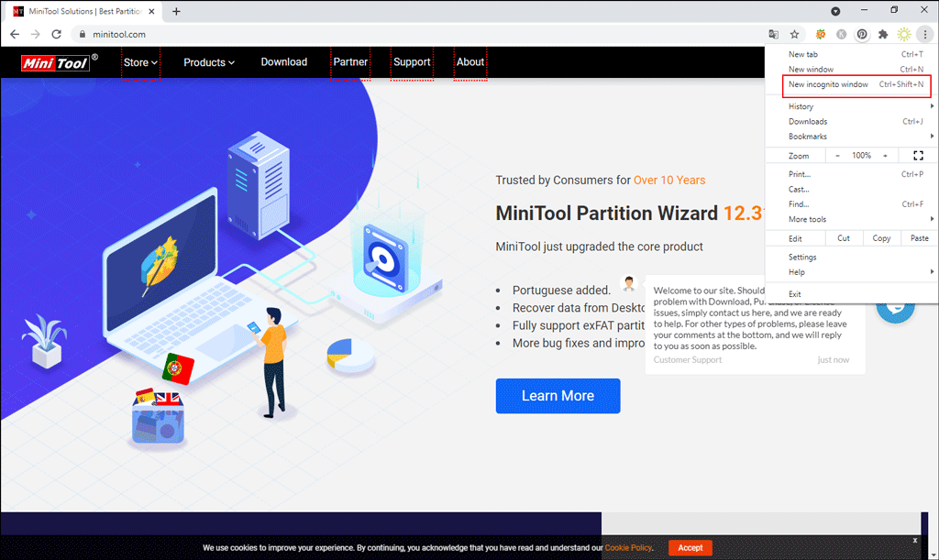This screenshot has height=560, width=939.
Task: Decrease zoom with the minus button
Action: [838, 156]
